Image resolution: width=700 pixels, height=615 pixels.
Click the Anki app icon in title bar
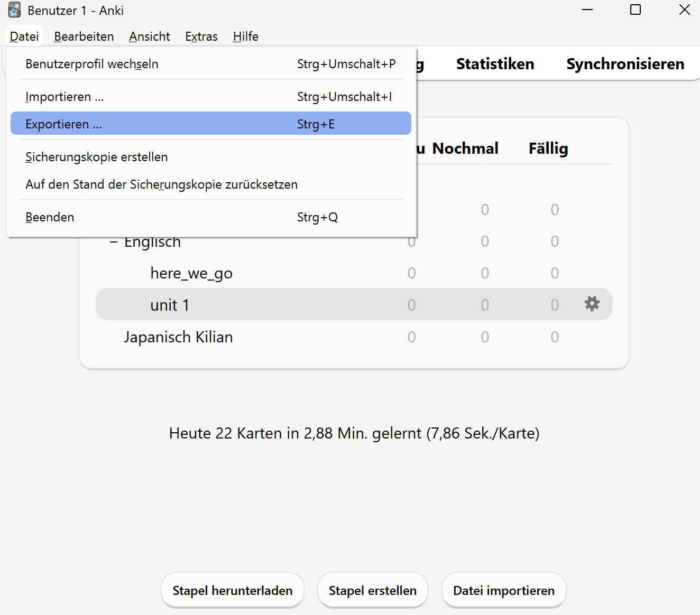coord(14,10)
